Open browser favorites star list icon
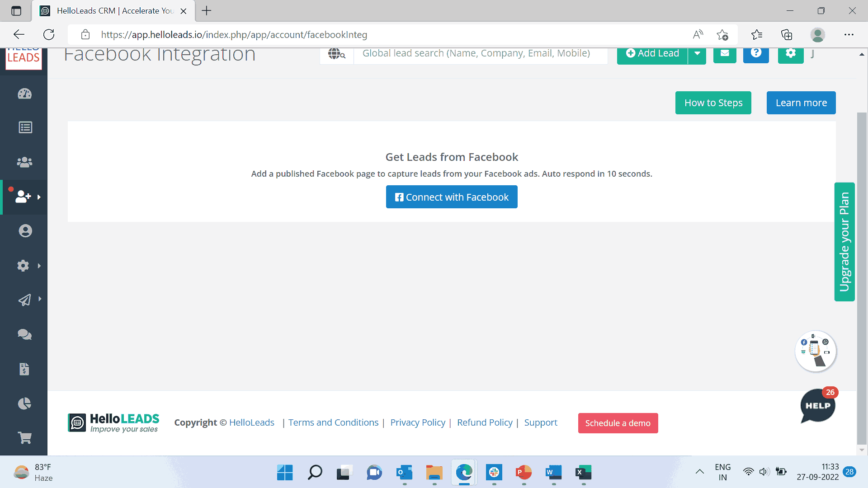 (756, 34)
